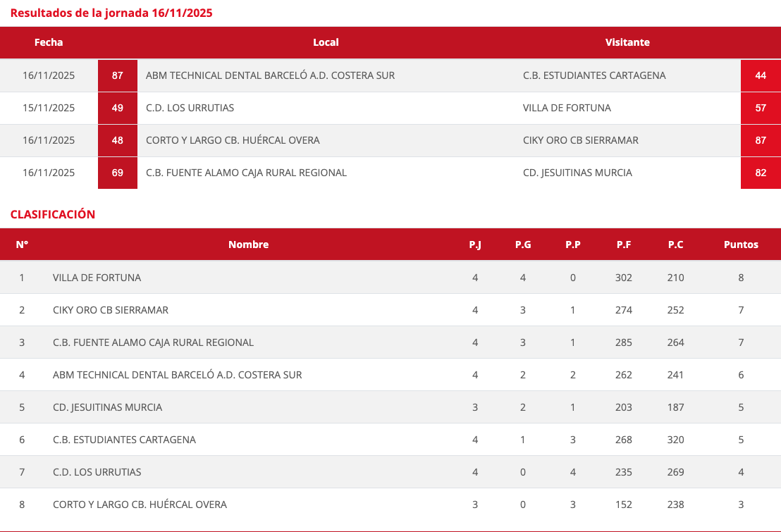Open C.B. Estudiantes Cartagena visitor team
The height and width of the screenshot is (532, 781).
pyautogui.click(x=594, y=75)
